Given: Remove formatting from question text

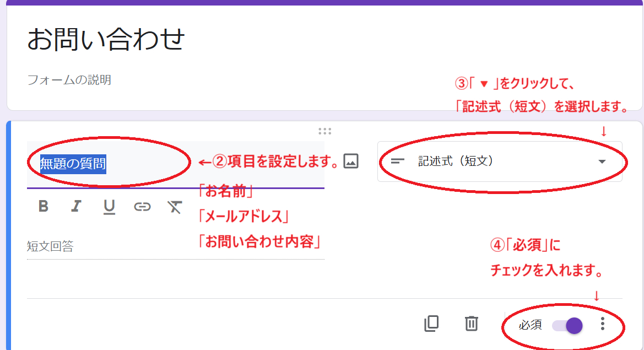Looking at the screenshot, I should pyautogui.click(x=175, y=207).
